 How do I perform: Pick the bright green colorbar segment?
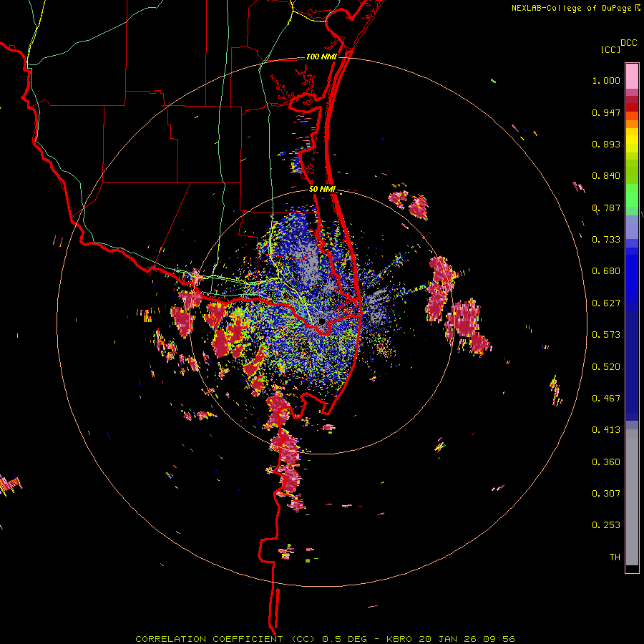(632, 195)
